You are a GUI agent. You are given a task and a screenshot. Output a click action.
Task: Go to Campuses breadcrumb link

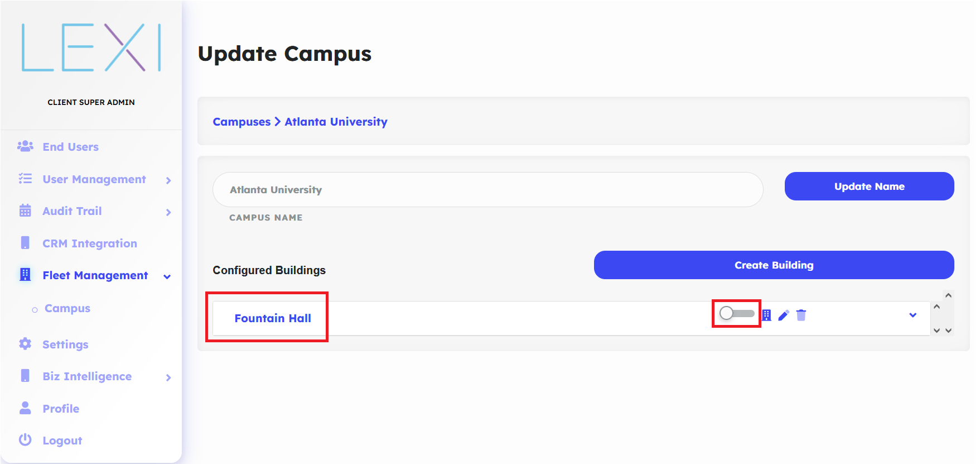(242, 122)
